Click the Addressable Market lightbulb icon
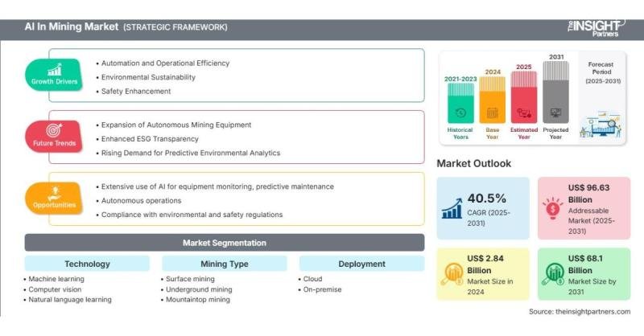Viewport: 644px width, 336px height. point(552,209)
